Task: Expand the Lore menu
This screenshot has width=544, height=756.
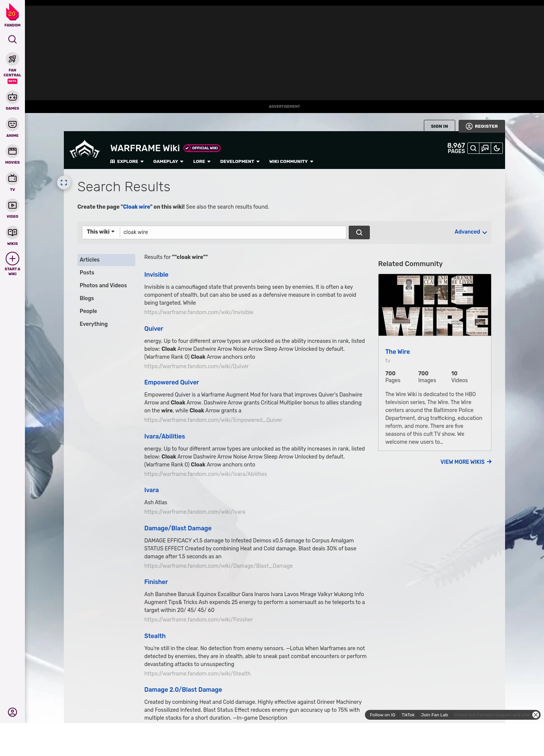Action: pos(202,161)
